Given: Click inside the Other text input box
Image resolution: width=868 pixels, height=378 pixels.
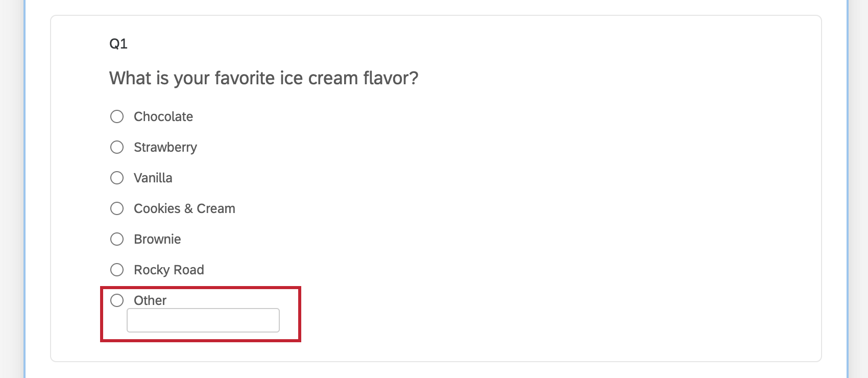Looking at the screenshot, I should click(x=203, y=320).
